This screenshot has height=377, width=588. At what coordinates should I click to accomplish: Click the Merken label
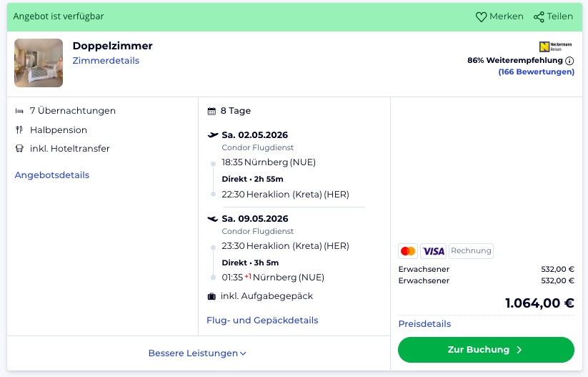point(507,16)
